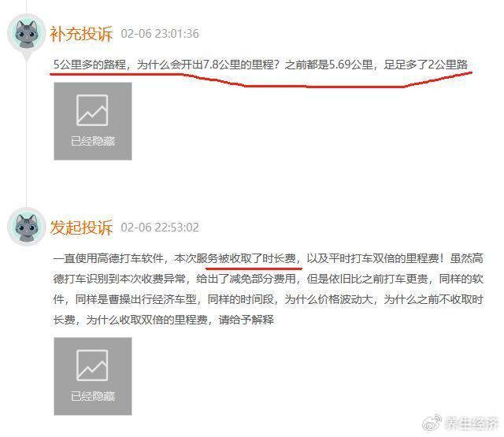Click the 已经隐藏 label in upper thumbnail
The width and height of the screenshot is (504, 437).
[93, 141]
